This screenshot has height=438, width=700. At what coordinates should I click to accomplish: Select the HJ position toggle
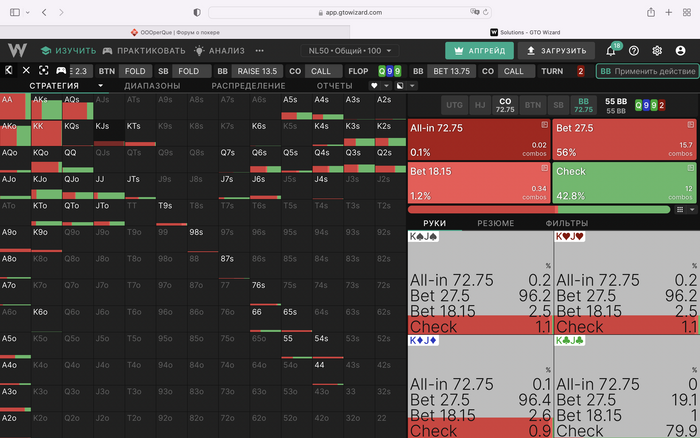point(479,105)
